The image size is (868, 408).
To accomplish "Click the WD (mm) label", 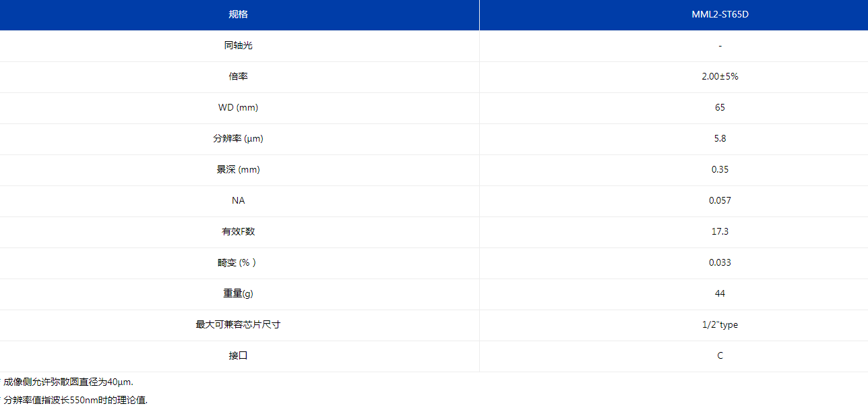I will [x=239, y=108].
